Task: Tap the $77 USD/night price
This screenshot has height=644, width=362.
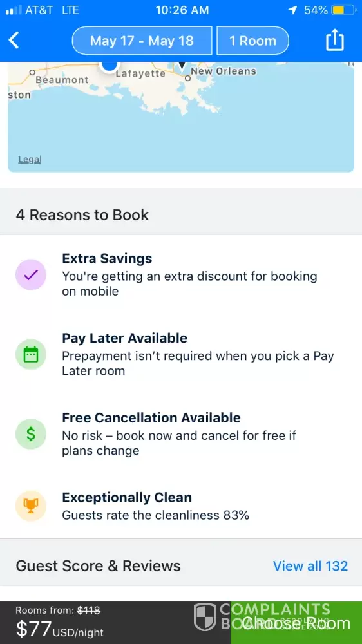Action: 59,629
